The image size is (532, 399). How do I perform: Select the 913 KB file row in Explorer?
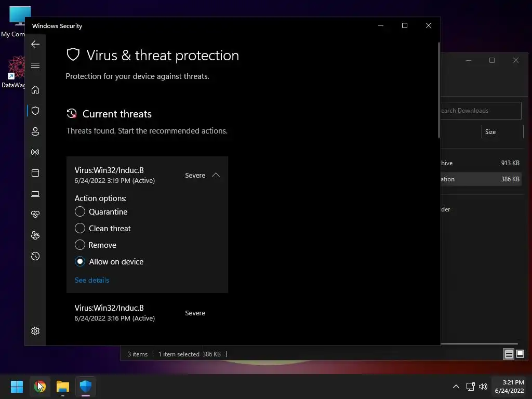pos(481,163)
